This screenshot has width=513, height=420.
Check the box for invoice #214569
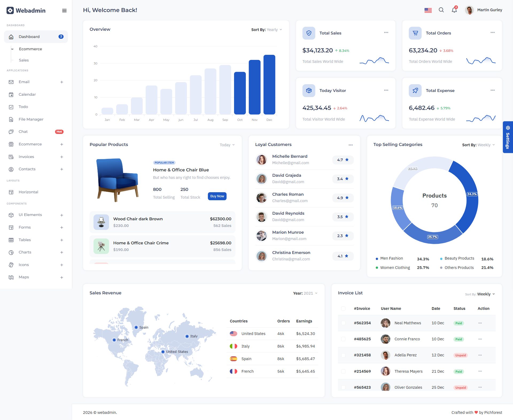pyautogui.click(x=343, y=371)
